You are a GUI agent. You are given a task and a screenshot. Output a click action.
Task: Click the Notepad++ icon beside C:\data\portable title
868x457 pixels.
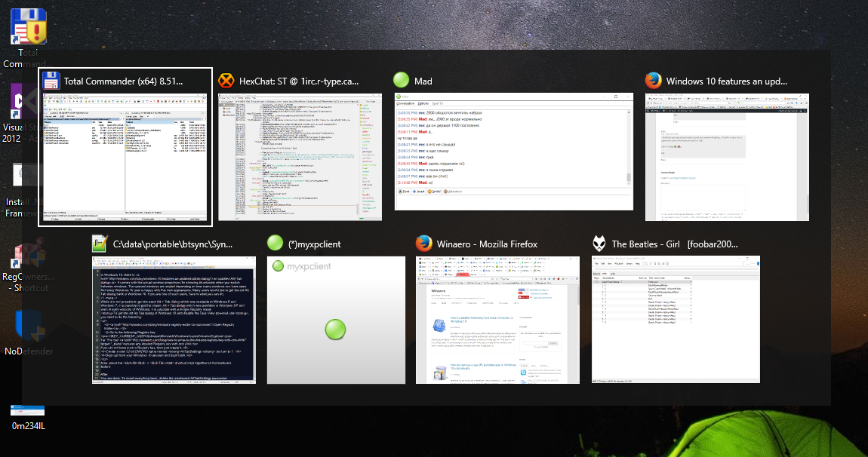point(100,244)
